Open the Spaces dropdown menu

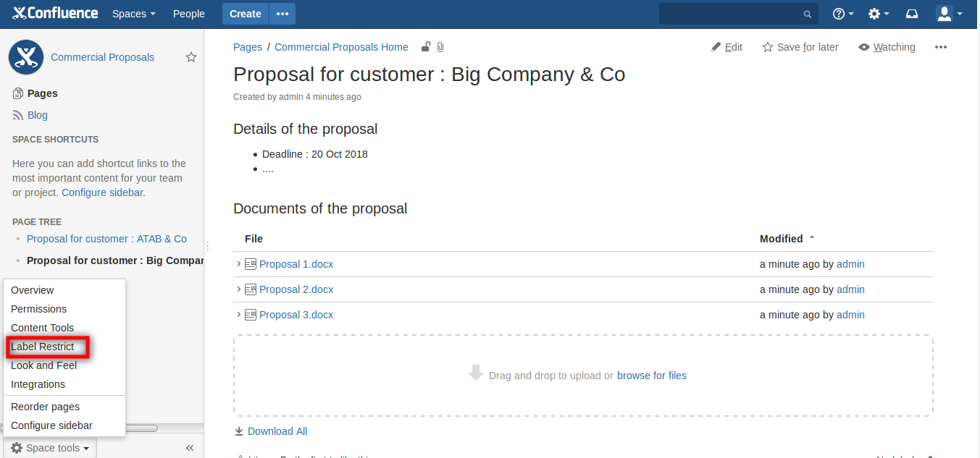click(133, 14)
